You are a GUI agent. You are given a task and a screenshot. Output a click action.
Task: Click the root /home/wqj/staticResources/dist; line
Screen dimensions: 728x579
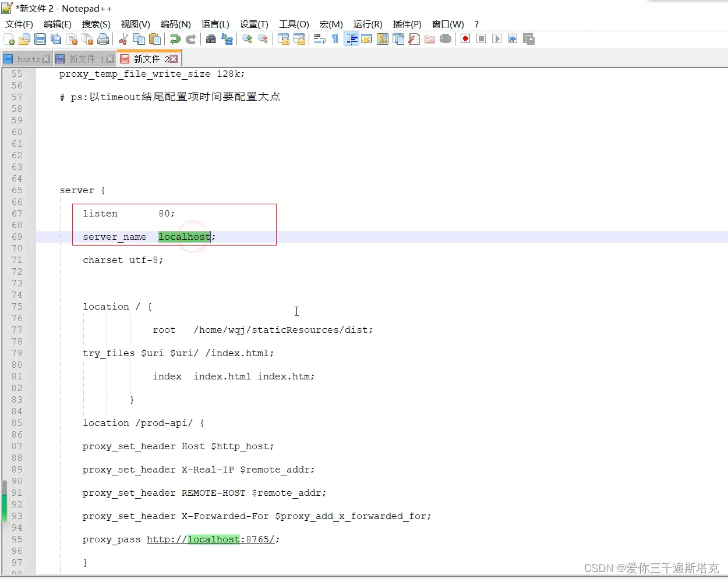(263, 330)
